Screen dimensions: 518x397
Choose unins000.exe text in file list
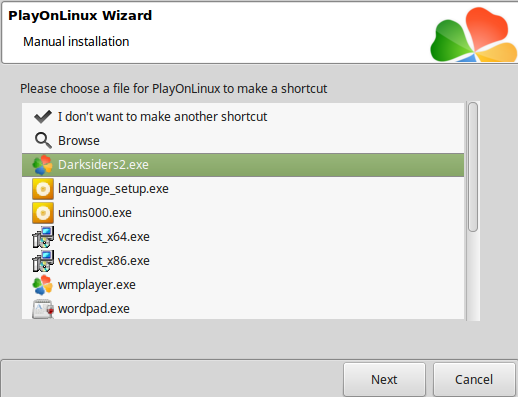(x=95, y=213)
